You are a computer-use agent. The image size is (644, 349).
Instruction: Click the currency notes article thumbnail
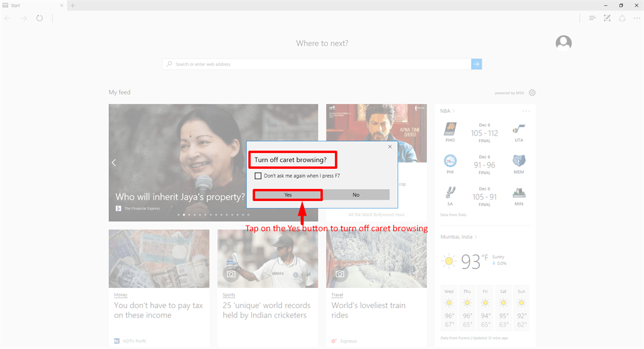159,258
